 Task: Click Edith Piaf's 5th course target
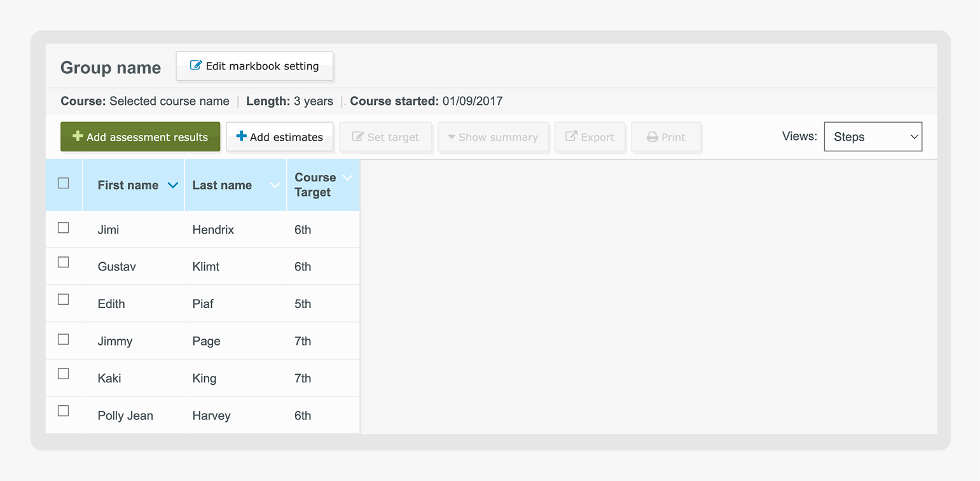[303, 303]
